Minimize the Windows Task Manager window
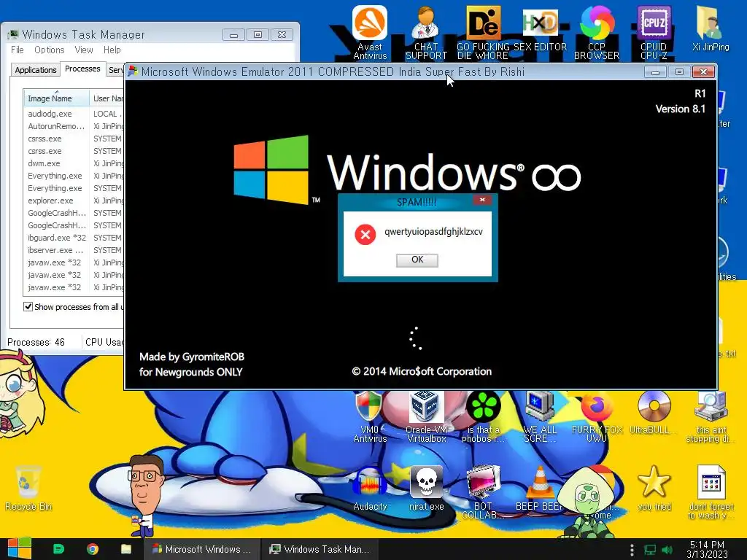 (x=233, y=35)
